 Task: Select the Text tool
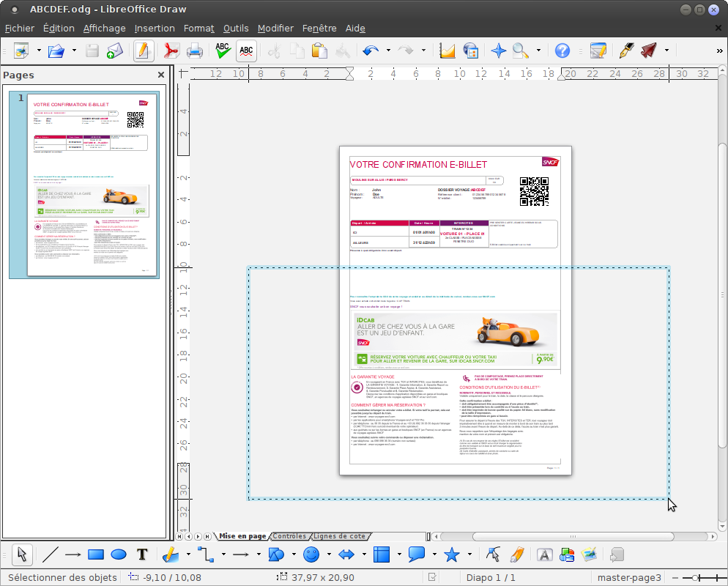tap(142, 555)
